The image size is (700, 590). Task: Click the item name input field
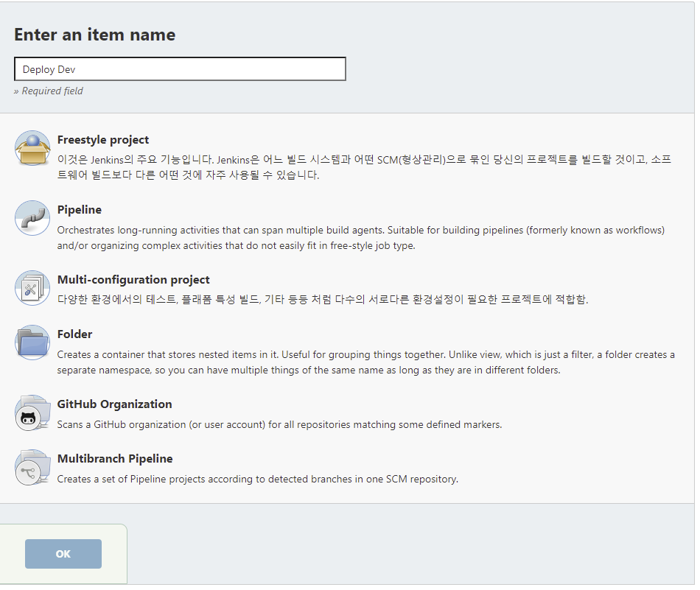pos(180,69)
